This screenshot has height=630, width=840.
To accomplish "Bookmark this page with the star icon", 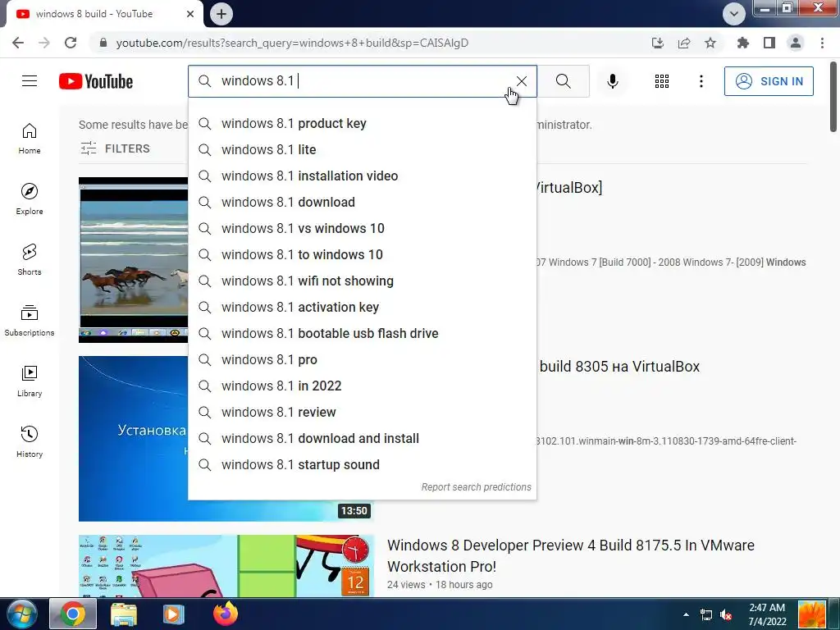I will pos(710,43).
